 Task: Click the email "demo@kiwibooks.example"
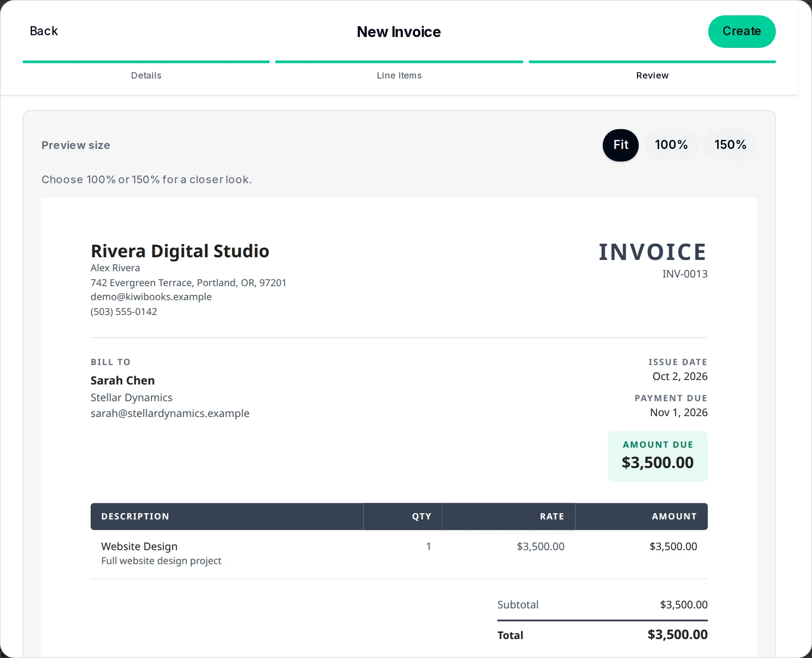point(151,297)
